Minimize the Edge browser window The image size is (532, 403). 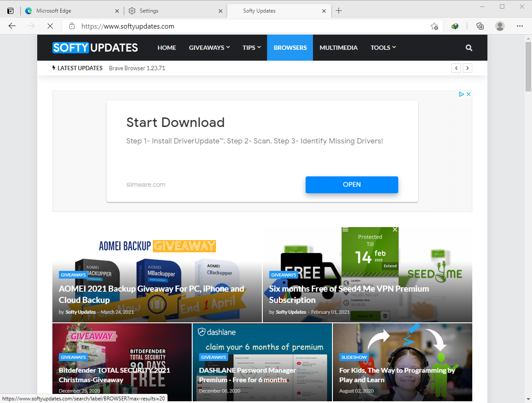click(x=482, y=6)
